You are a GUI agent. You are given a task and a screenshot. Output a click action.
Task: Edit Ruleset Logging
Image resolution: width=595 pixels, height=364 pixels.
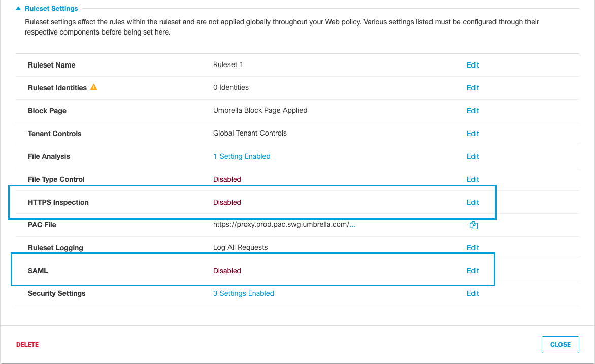pos(472,247)
